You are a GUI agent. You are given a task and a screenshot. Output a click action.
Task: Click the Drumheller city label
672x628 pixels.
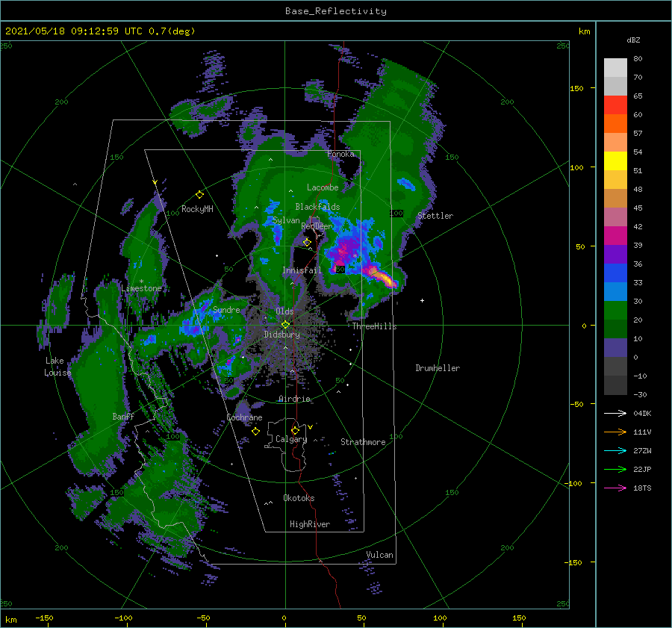click(x=438, y=368)
